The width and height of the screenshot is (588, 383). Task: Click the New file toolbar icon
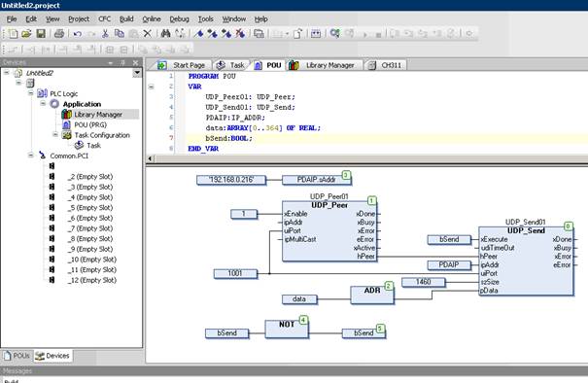point(14,34)
